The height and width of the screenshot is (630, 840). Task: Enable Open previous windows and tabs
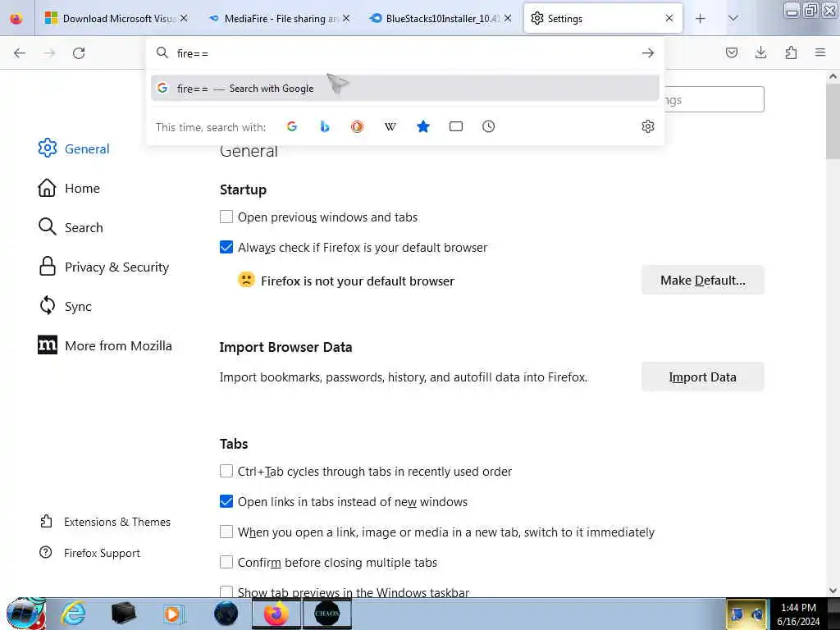point(226,217)
